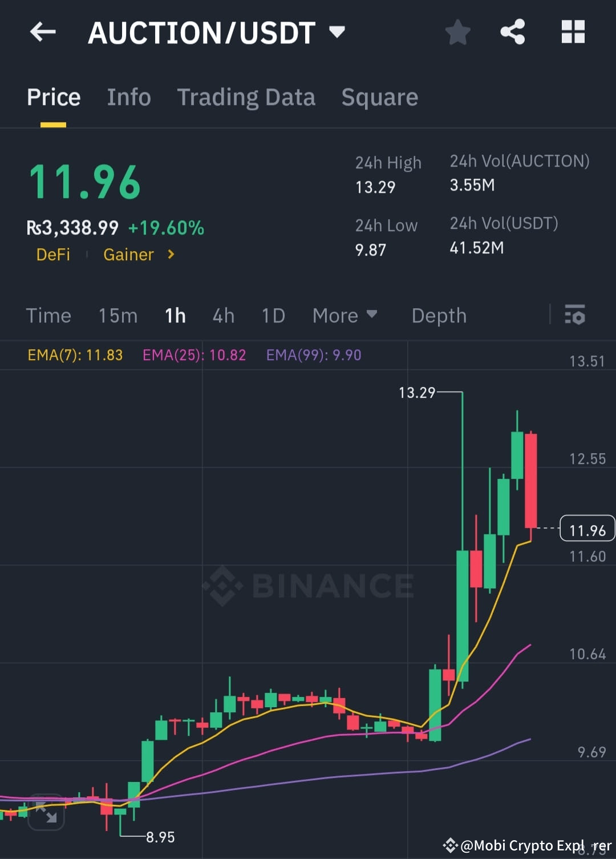Select the EMA(7) indicator label
This screenshot has height=859, width=616.
(x=75, y=354)
